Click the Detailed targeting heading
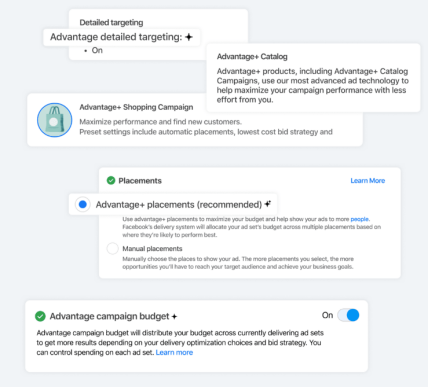The width and height of the screenshot is (428, 388). coord(111,23)
